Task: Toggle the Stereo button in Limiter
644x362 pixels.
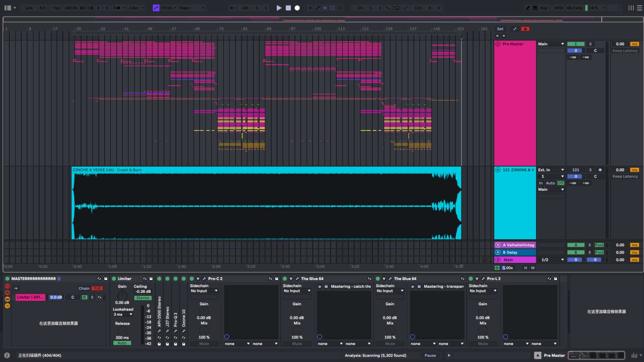Action: pyautogui.click(x=142, y=298)
